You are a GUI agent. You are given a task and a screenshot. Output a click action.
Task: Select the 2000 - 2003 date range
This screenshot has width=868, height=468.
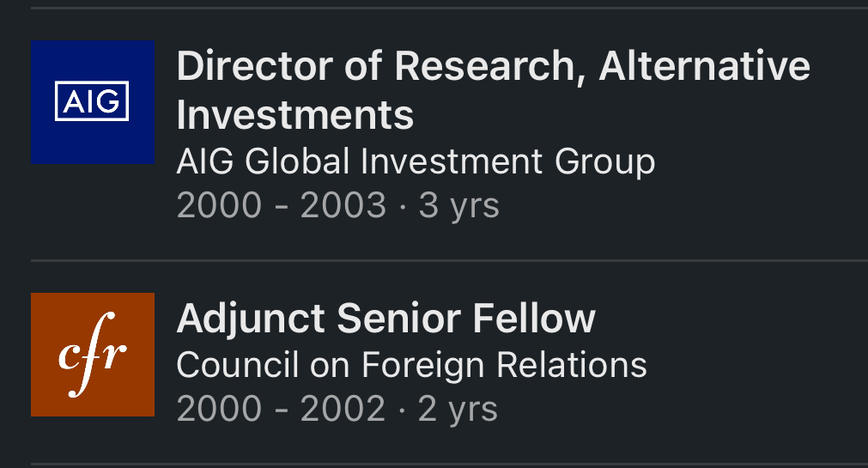click(281, 206)
